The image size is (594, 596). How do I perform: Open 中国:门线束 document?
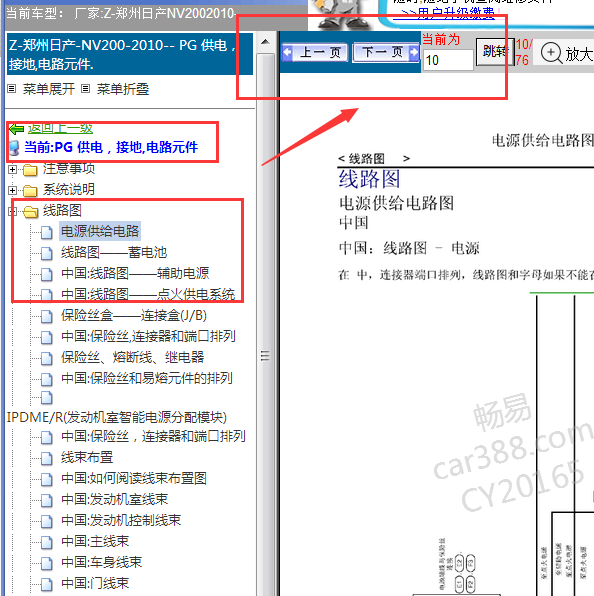[95, 583]
